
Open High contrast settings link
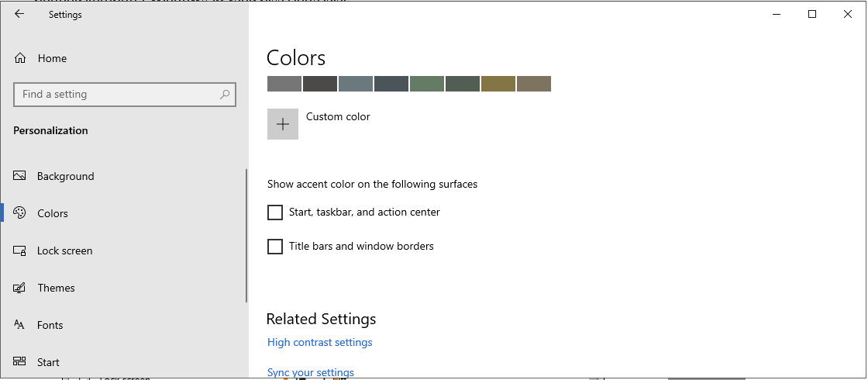pyautogui.click(x=319, y=342)
